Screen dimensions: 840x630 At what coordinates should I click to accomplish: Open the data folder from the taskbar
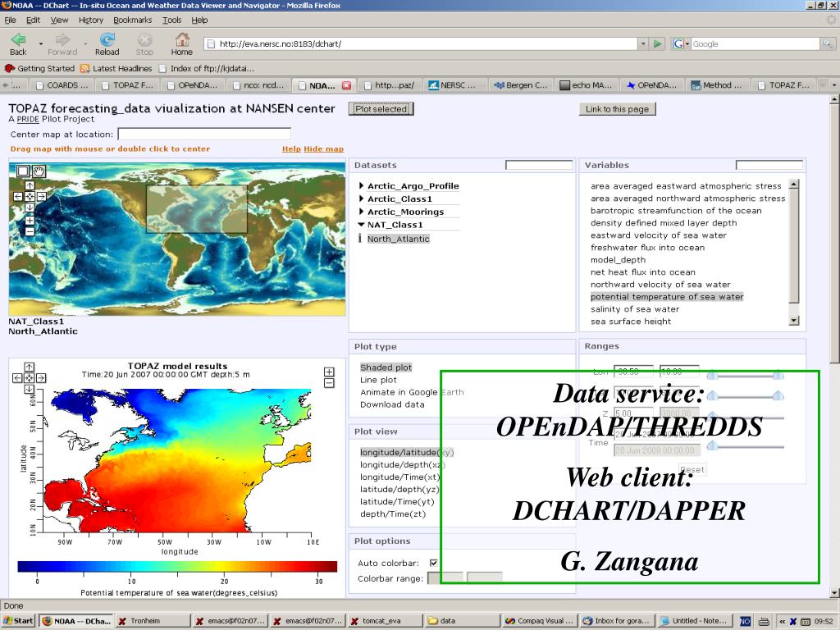[x=462, y=621]
